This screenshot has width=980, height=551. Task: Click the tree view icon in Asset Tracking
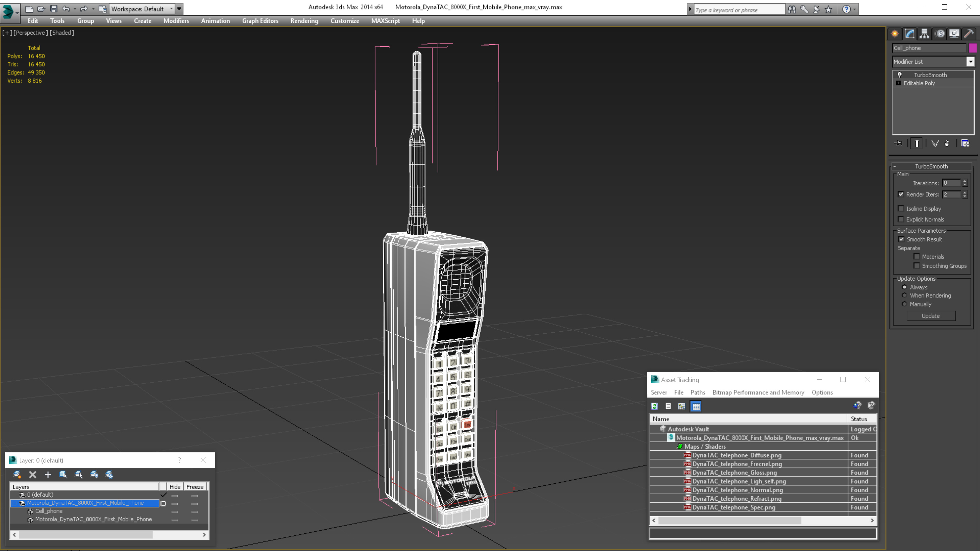click(681, 406)
